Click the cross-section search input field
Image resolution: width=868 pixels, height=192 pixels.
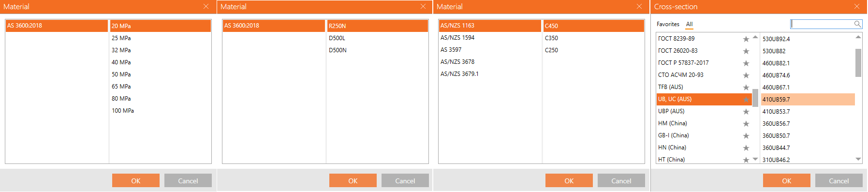tap(822, 24)
